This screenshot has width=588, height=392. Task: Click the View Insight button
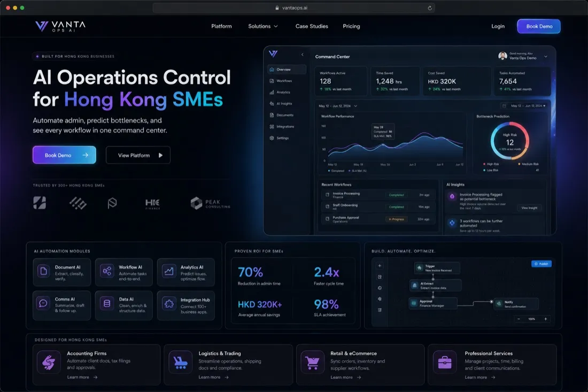point(529,208)
